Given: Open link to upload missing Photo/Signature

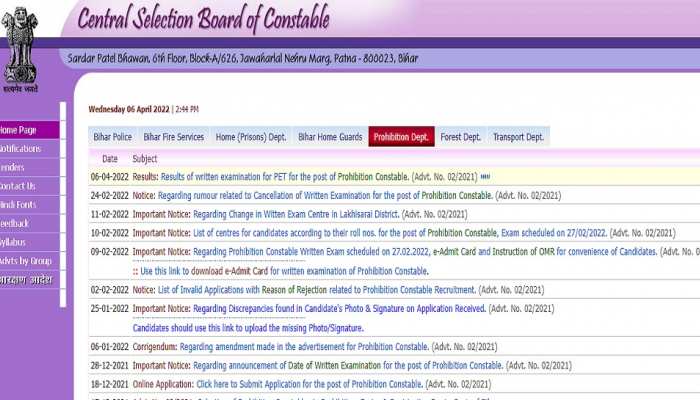Looking at the screenshot, I should click(248, 328).
